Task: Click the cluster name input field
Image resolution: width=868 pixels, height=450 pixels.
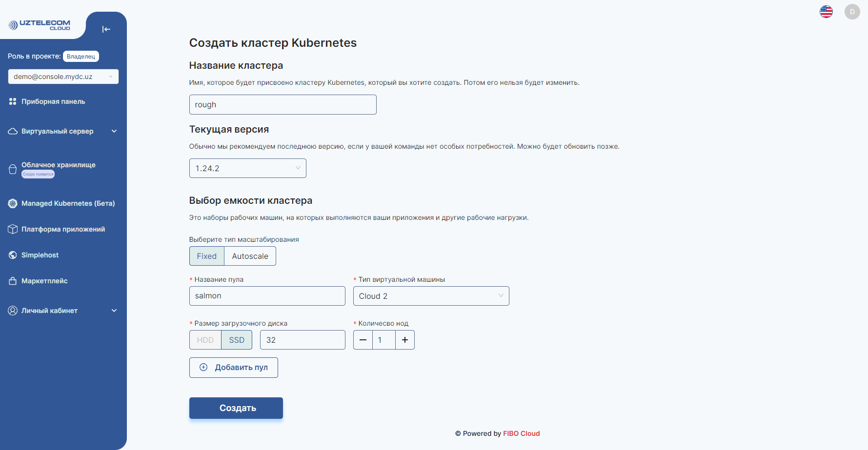Action: (283, 105)
